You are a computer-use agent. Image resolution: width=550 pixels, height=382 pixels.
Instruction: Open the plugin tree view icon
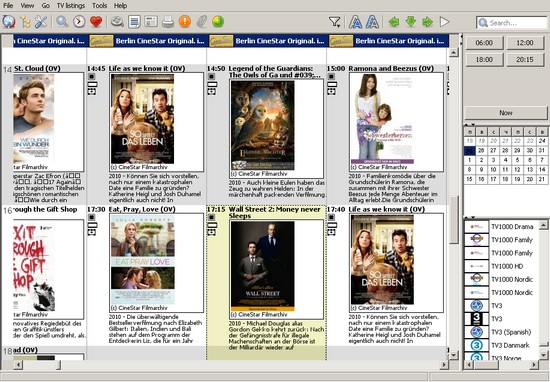click(x=25, y=22)
